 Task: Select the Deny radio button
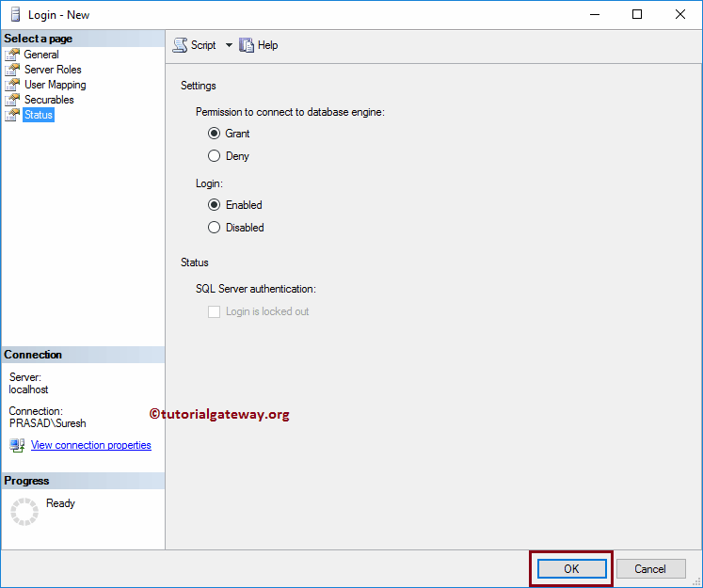tap(214, 155)
